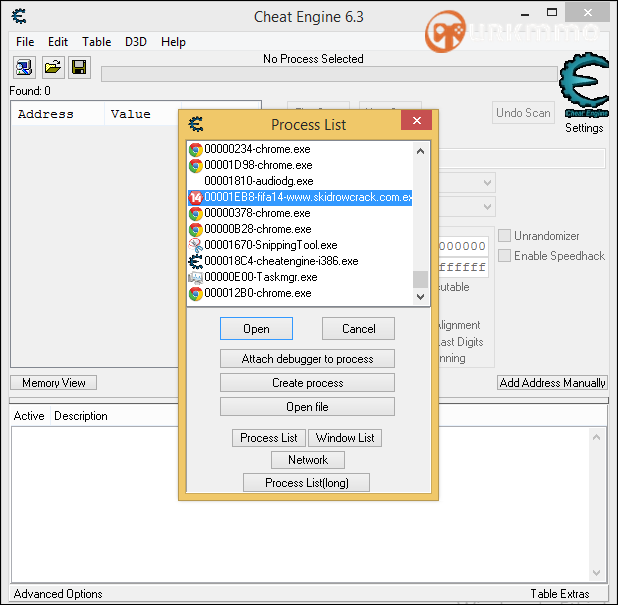The image size is (618, 605).
Task: Click the Cancel button
Action: coord(358,329)
